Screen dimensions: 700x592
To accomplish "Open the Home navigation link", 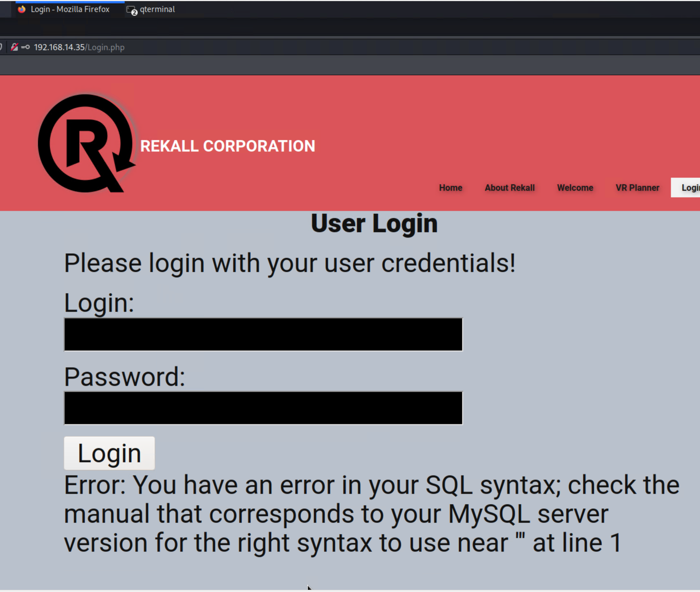I will click(x=450, y=188).
